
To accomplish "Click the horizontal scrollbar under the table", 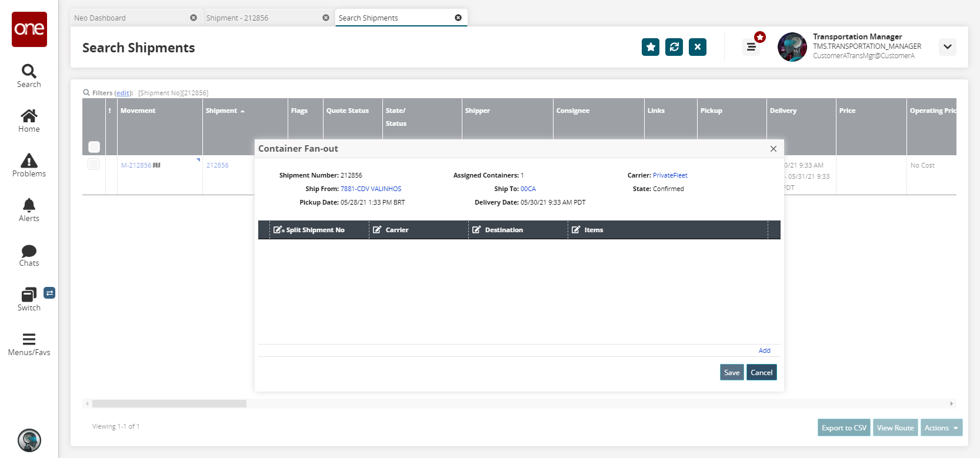I will click(169, 404).
